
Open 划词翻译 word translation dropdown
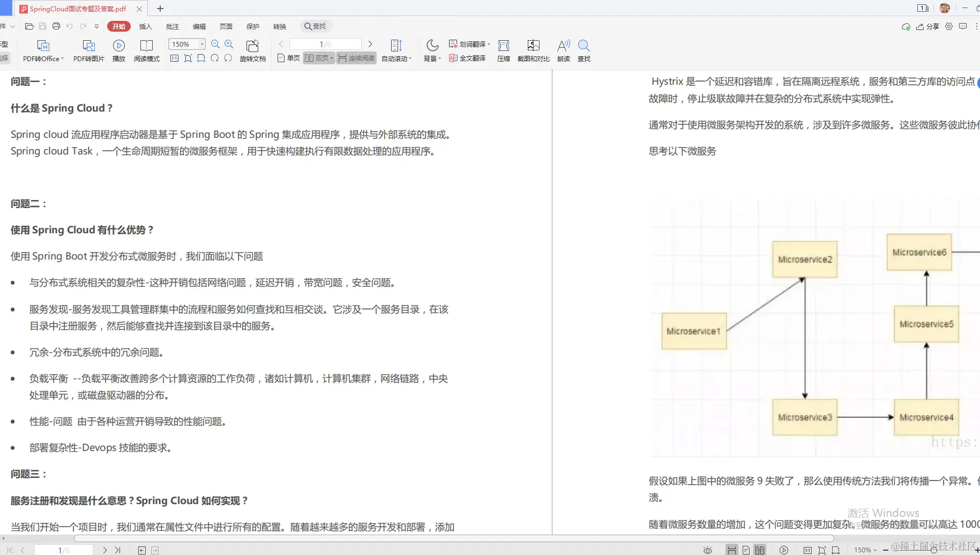[x=469, y=44]
